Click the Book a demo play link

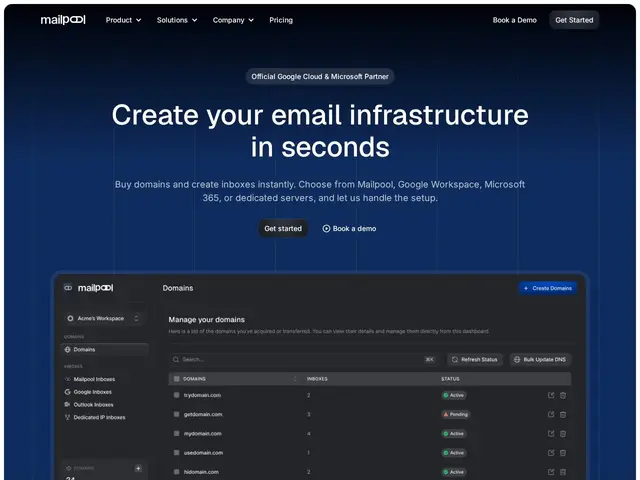click(x=349, y=229)
